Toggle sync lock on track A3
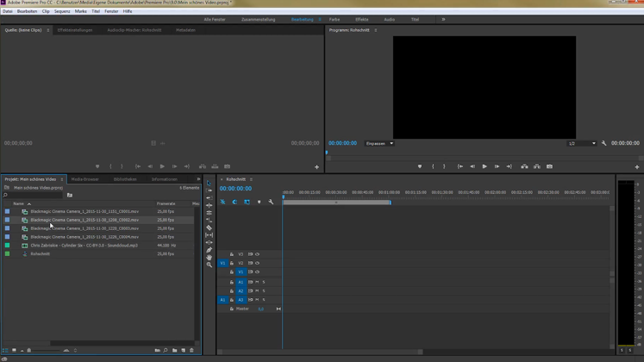This screenshot has width=644, height=362. click(250, 300)
